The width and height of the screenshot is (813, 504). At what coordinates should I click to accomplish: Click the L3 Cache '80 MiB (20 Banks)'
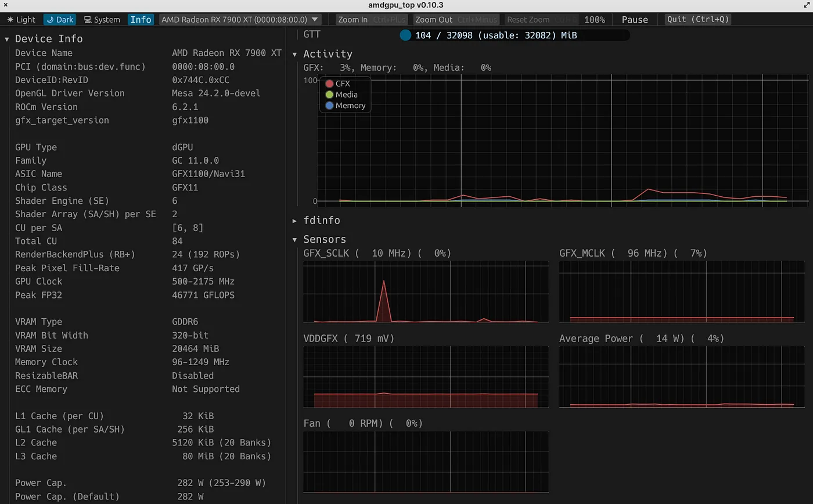pyautogui.click(x=226, y=456)
